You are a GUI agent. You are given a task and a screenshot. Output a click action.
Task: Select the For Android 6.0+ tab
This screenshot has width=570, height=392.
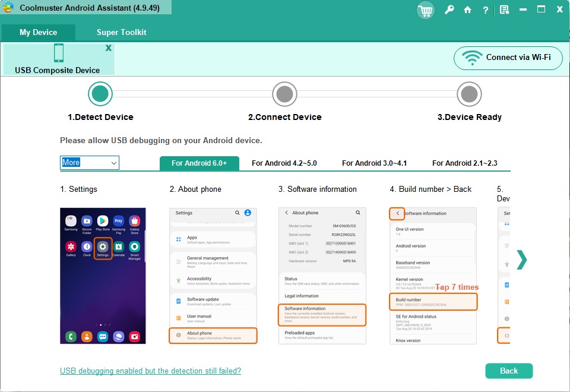(x=199, y=163)
